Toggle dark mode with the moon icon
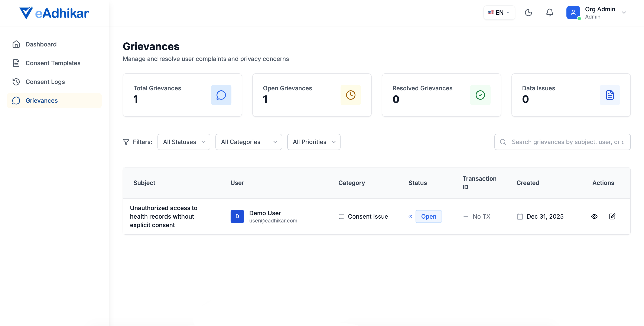The image size is (644, 326). (528, 13)
